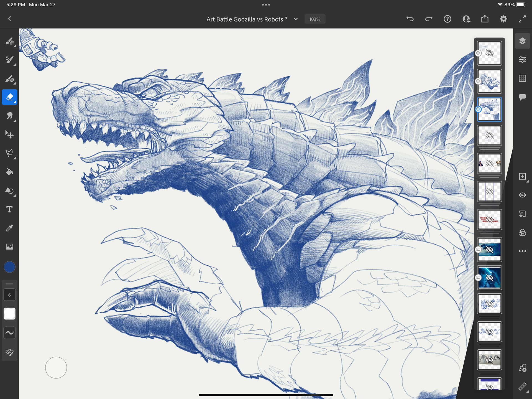The image size is (532, 399).
Task: Open the Share and export menu
Action: (485, 19)
